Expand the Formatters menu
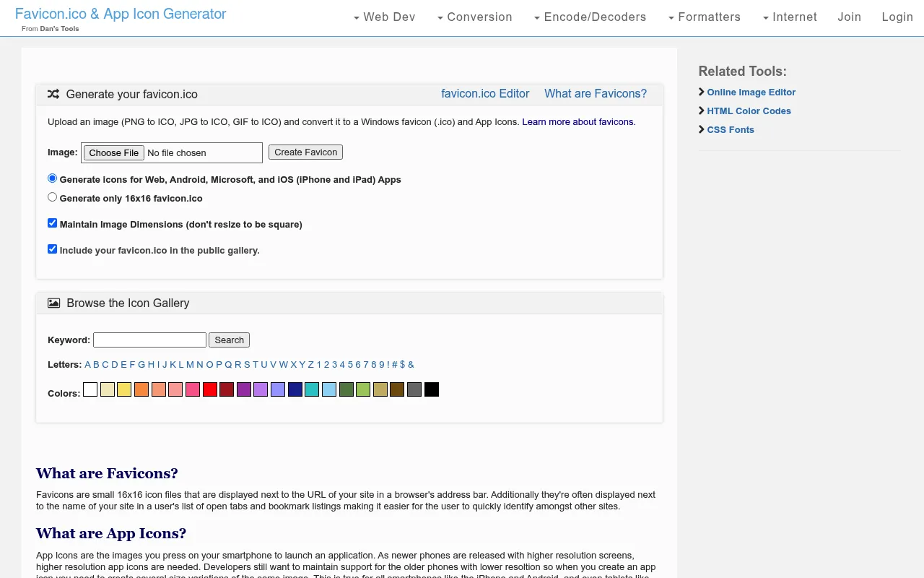The image size is (924, 578). (704, 17)
